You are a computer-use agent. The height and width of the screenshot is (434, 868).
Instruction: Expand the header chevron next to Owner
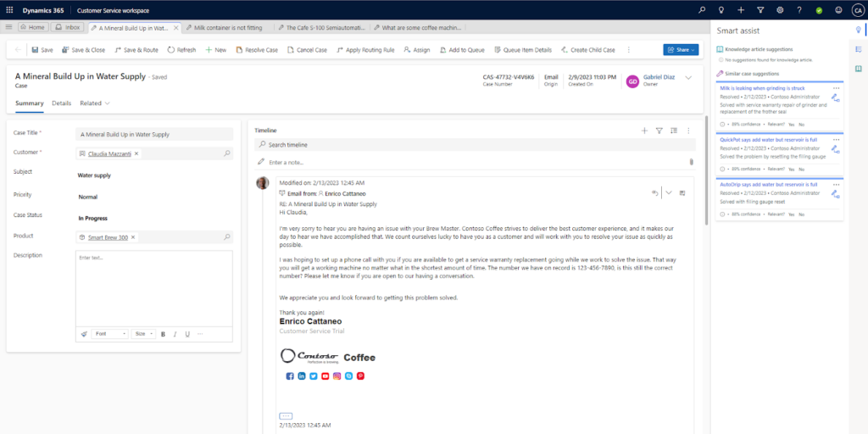pos(688,78)
